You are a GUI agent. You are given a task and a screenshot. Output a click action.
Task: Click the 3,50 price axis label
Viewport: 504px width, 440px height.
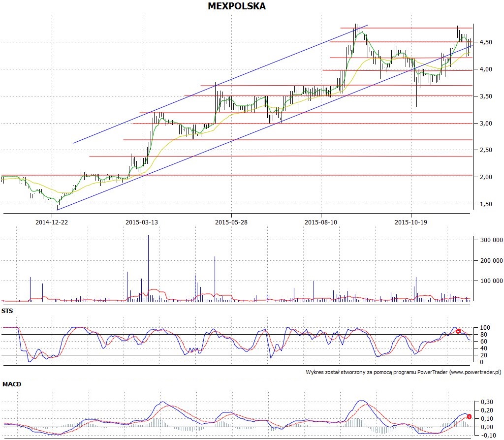click(486, 96)
